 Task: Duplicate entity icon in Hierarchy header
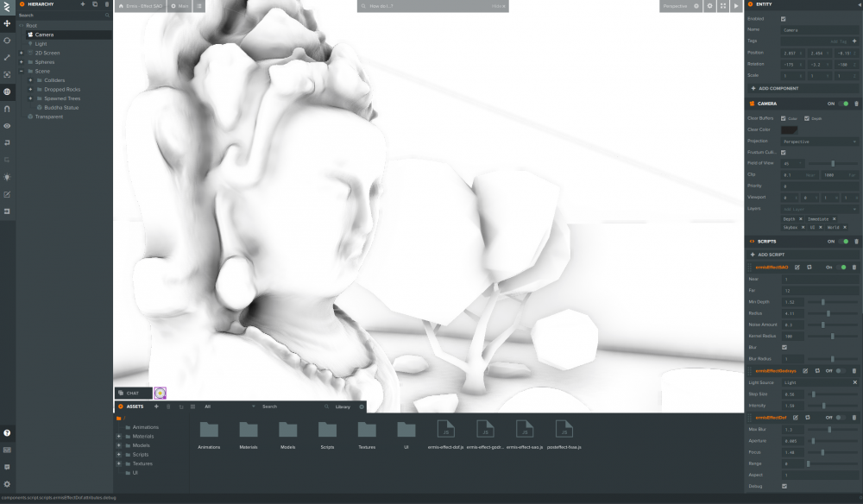95,4
